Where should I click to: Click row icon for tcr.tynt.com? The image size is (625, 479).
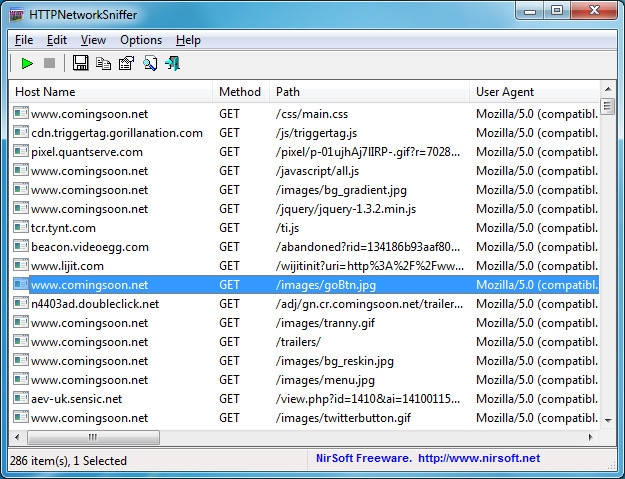click(21, 227)
